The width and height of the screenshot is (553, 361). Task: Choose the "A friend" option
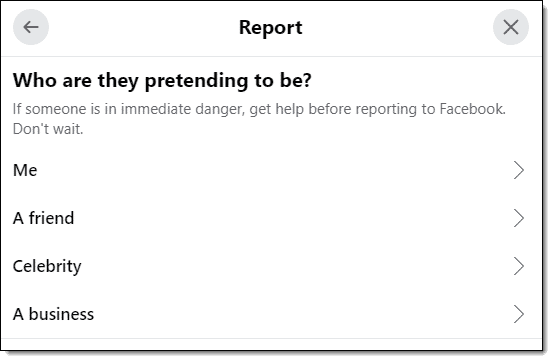click(x=271, y=218)
